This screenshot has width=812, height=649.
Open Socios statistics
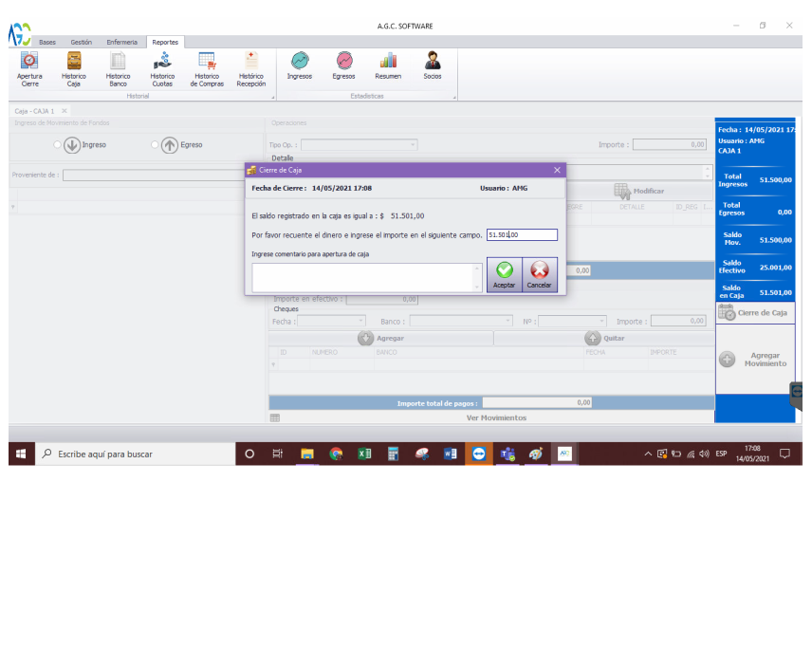[x=433, y=65]
